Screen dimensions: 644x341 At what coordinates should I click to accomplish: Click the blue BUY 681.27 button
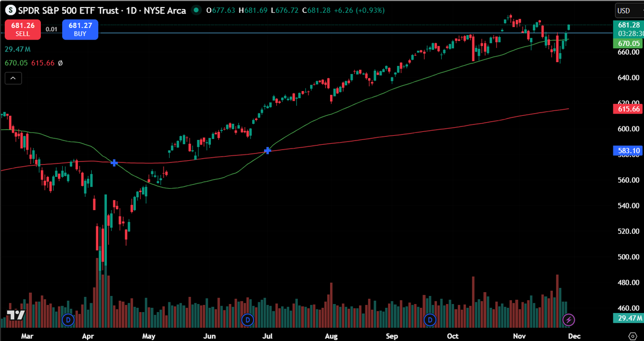80,28
